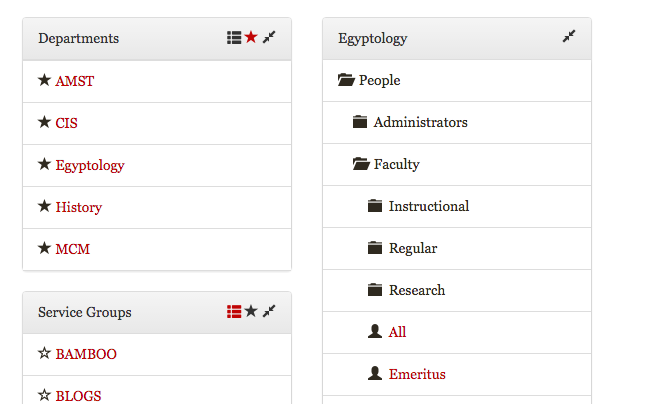Open the History department link
660x404 pixels.
click(x=79, y=207)
